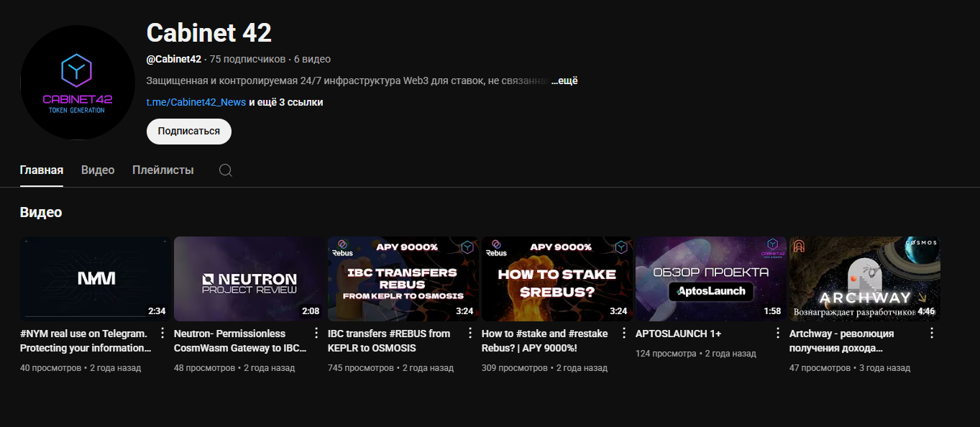Screen dimensions: 980x427
Task: Open the Видео section heading
Action: pyautogui.click(x=41, y=212)
